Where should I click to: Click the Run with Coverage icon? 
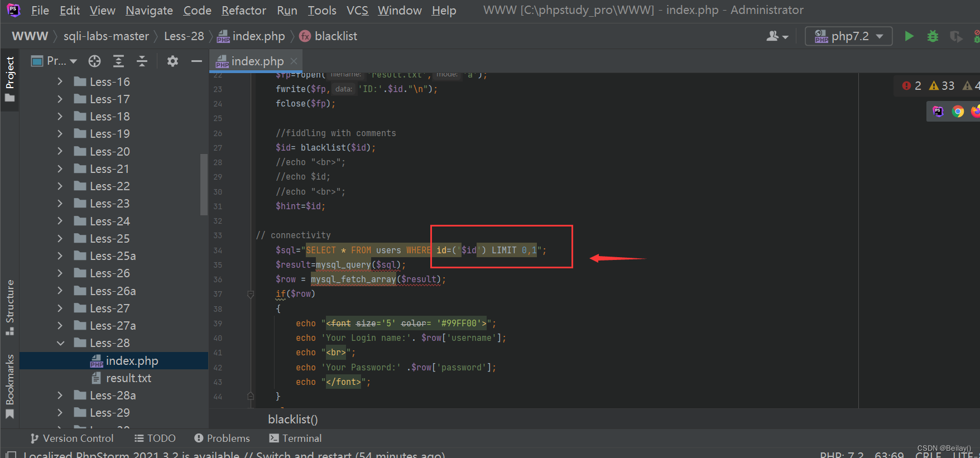(x=956, y=36)
